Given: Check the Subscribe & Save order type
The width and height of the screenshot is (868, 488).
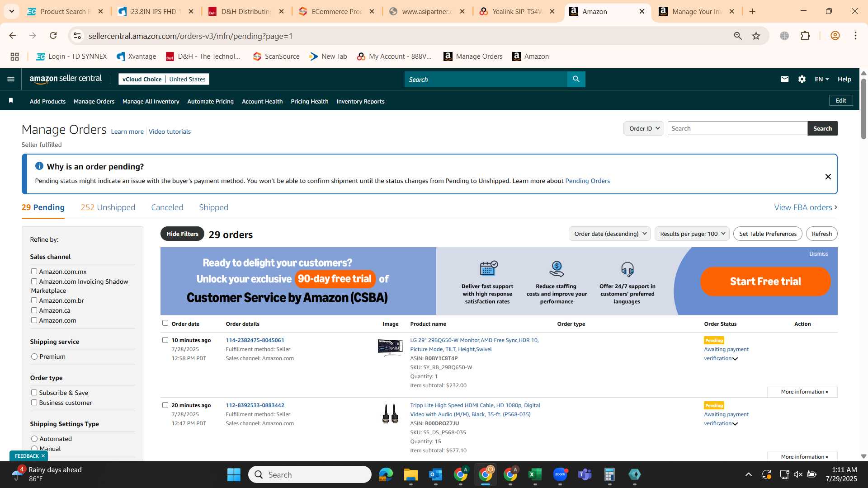Looking at the screenshot, I should pos(34,392).
